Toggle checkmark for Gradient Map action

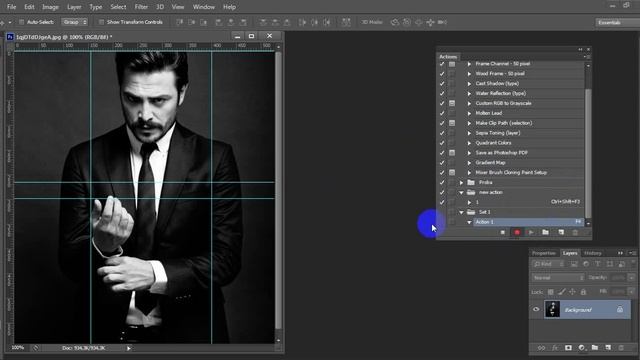(442, 162)
